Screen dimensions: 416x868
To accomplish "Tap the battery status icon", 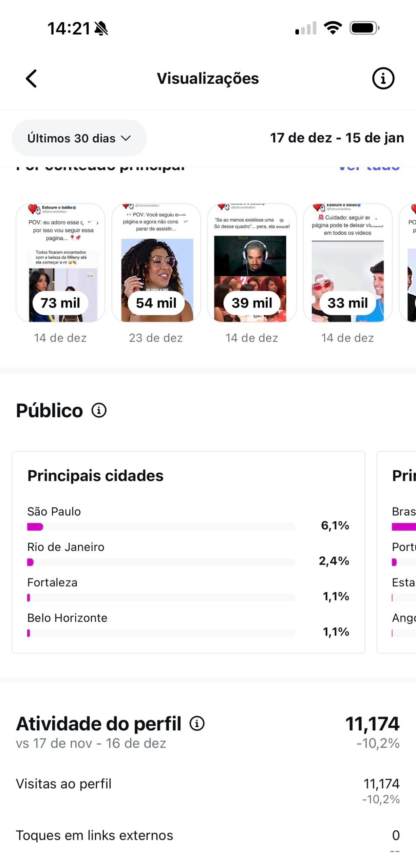I will [364, 28].
